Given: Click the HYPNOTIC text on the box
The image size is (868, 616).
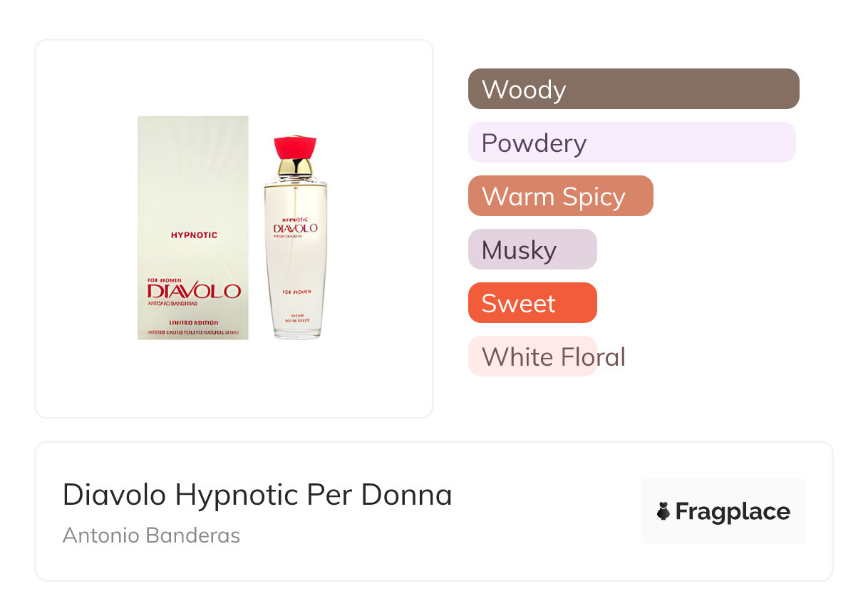Looking at the screenshot, I should click(194, 235).
